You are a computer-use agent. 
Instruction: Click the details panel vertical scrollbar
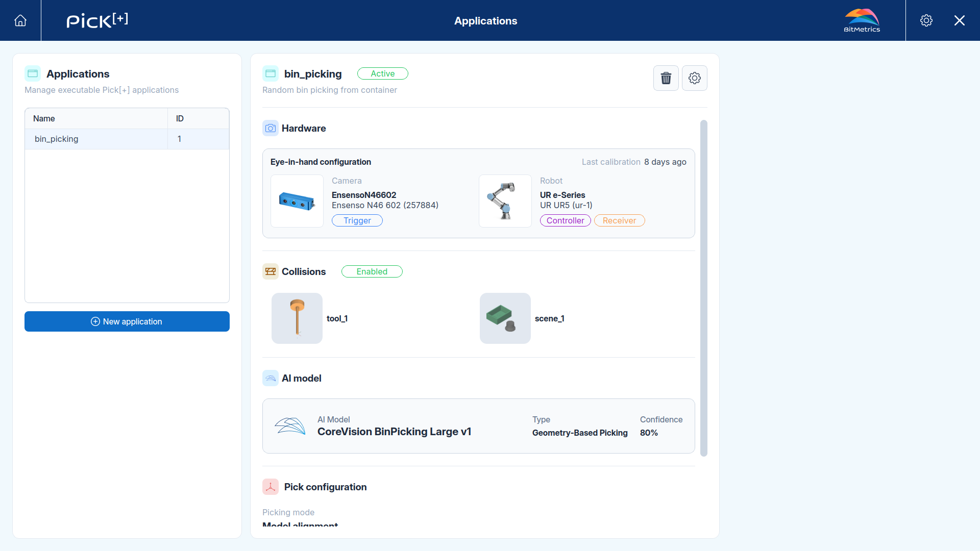(704, 288)
